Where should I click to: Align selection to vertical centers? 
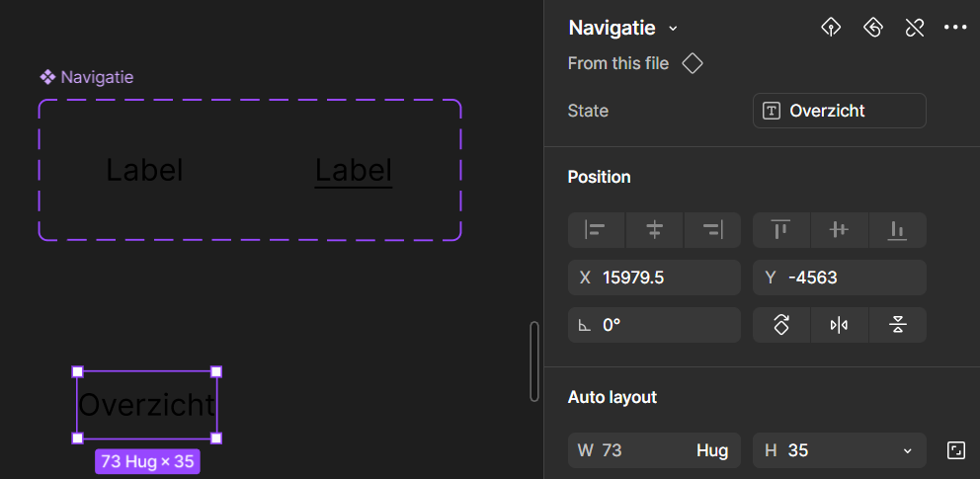[840, 230]
